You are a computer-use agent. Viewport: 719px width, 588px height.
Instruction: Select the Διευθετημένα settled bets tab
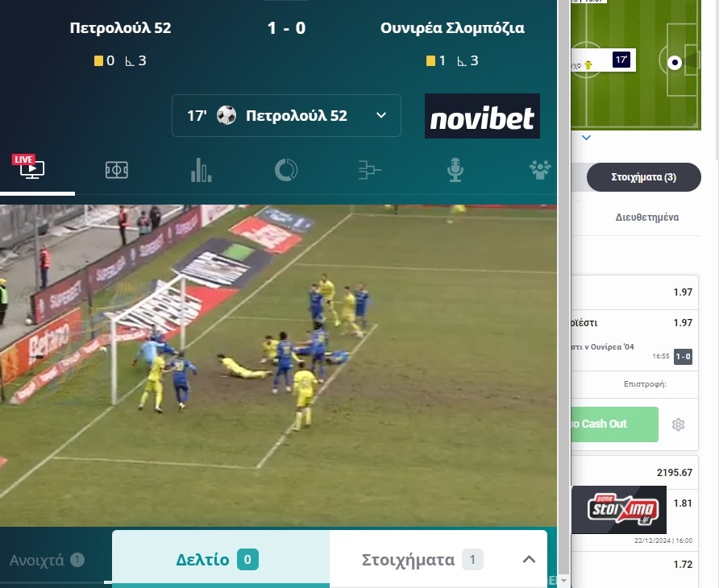(x=647, y=217)
